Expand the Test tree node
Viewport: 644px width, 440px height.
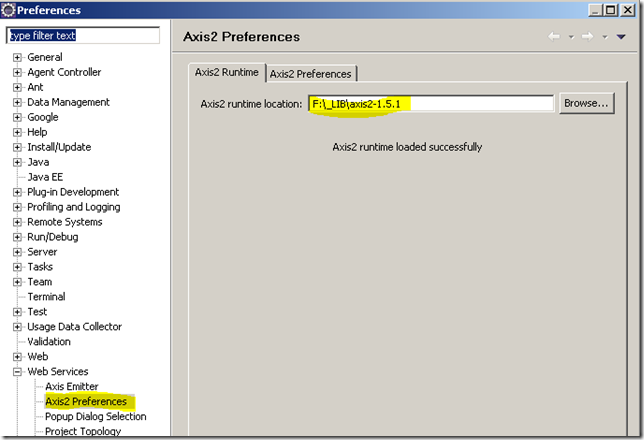17,312
